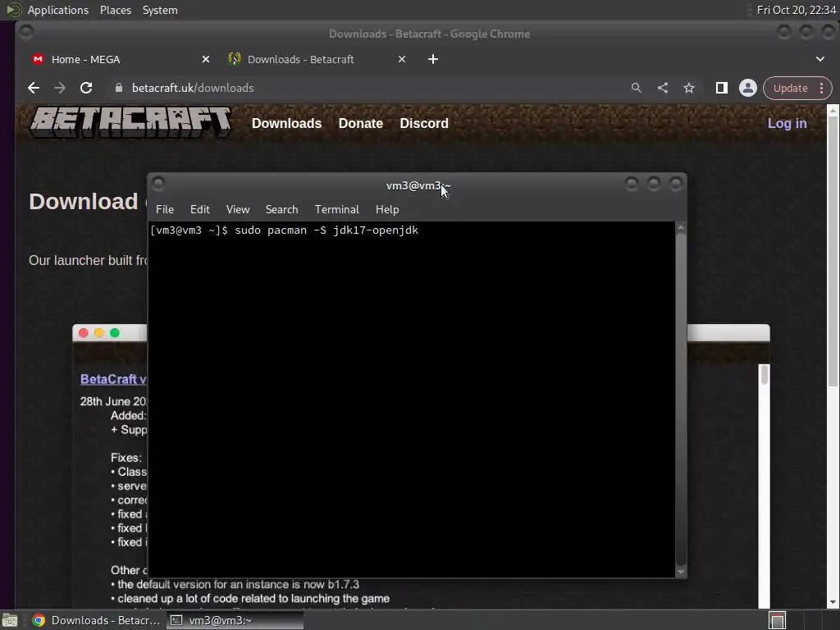Click terminal scrollbar up arrow
Image resolution: width=840 pixels, height=630 pixels.
(x=681, y=227)
